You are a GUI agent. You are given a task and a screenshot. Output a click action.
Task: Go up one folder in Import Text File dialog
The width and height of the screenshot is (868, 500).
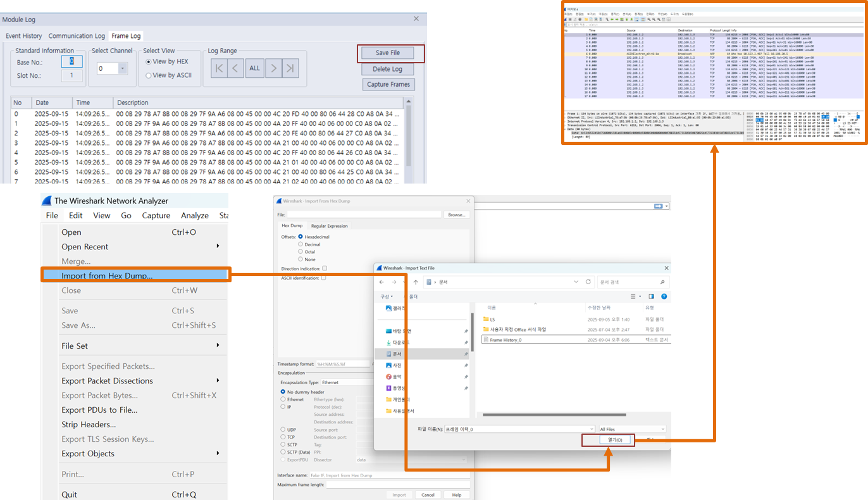coord(415,282)
